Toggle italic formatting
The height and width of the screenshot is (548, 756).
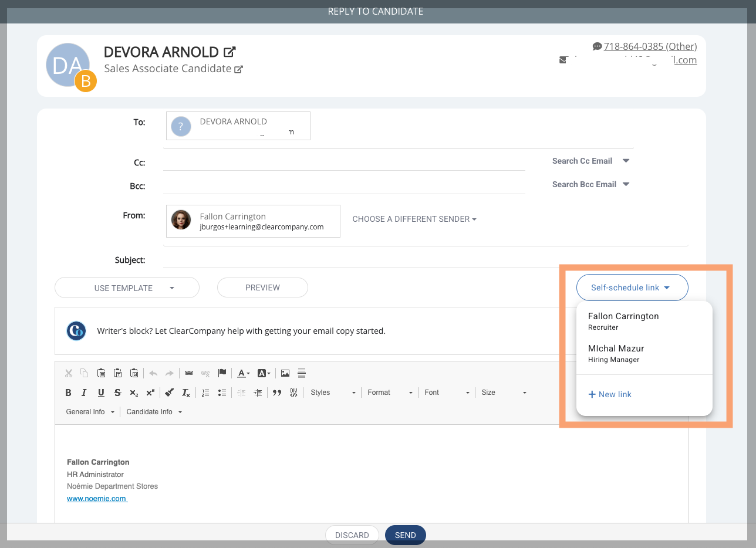[x=85, y=393]
